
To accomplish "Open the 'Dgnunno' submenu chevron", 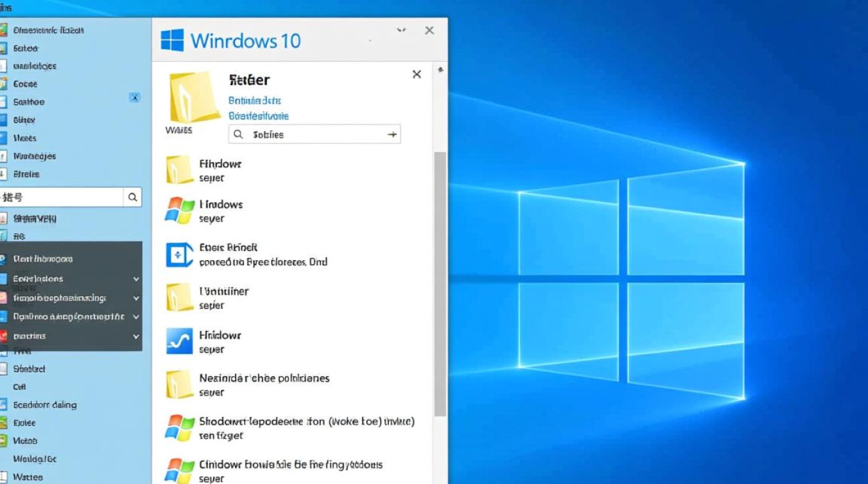I will pyautogui.click(x=135, y=317).
